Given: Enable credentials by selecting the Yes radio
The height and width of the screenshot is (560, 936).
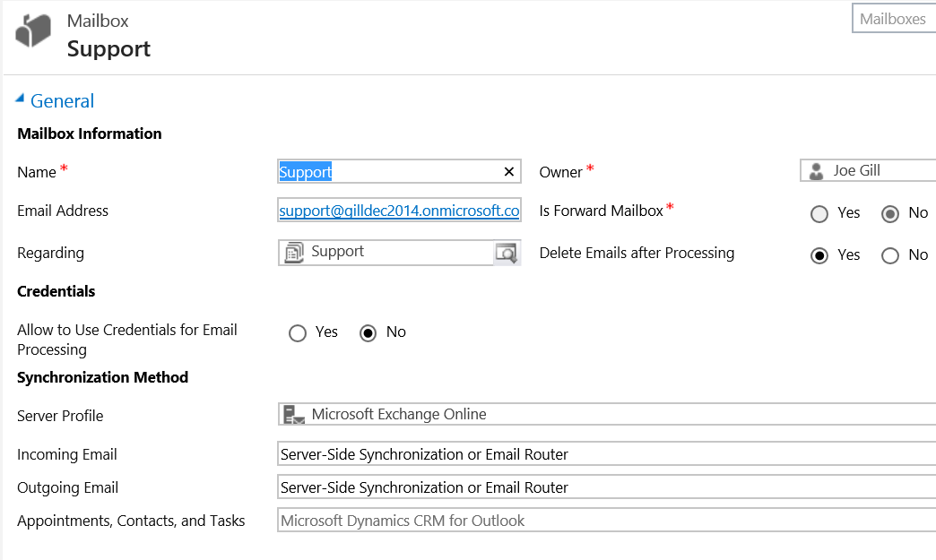Looking at the screenshot, I should [x=297, y=332].
